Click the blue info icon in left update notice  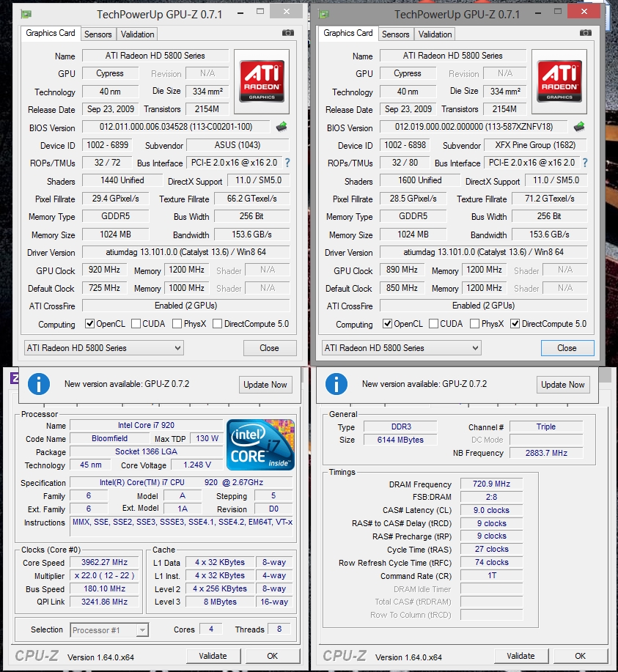coord(39,384)
